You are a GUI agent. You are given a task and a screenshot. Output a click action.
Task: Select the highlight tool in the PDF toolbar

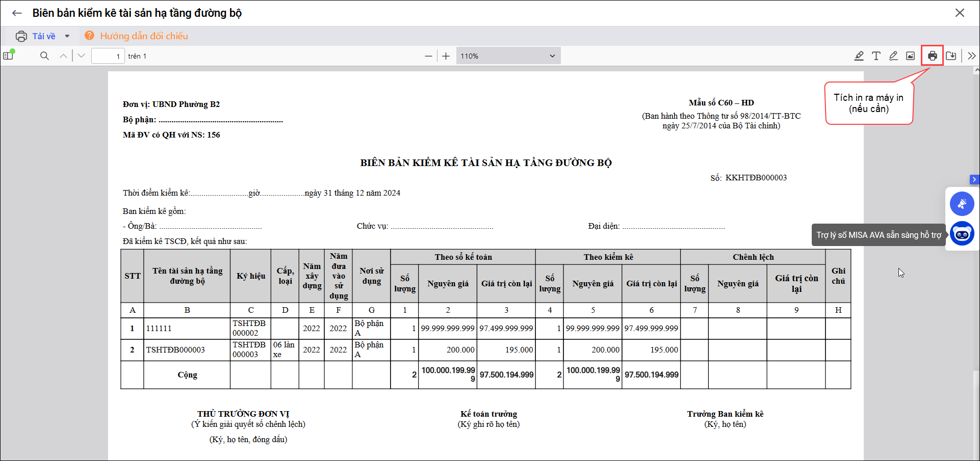[859, 56]
